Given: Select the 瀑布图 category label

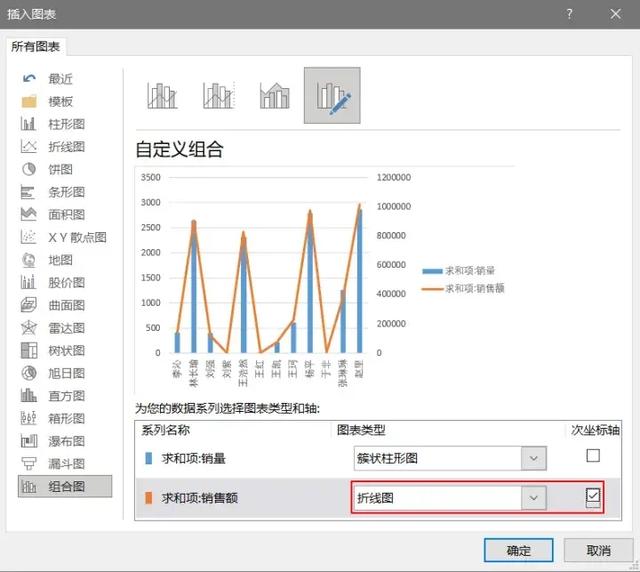Looking at the screenshot, I should [x=67, y=441].
